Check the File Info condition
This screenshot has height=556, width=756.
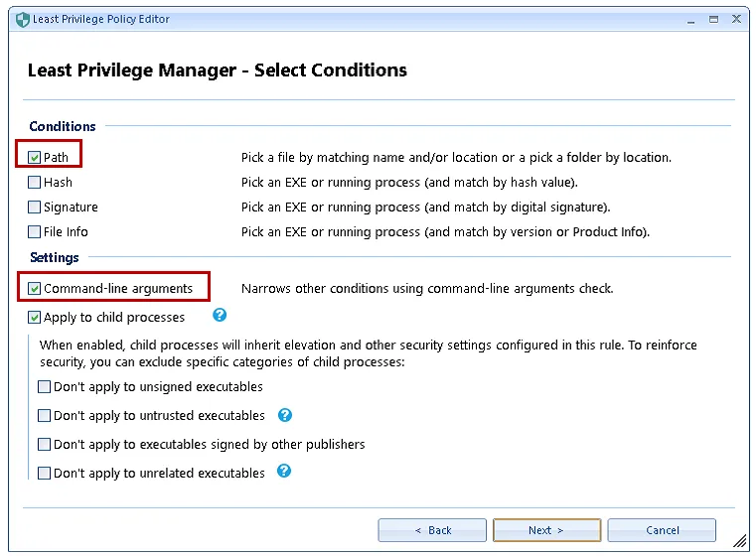point(35,232)
